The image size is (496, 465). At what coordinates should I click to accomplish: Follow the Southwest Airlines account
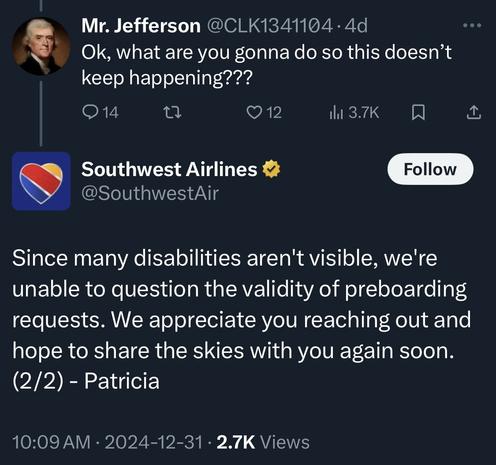(x=430, y=169)
